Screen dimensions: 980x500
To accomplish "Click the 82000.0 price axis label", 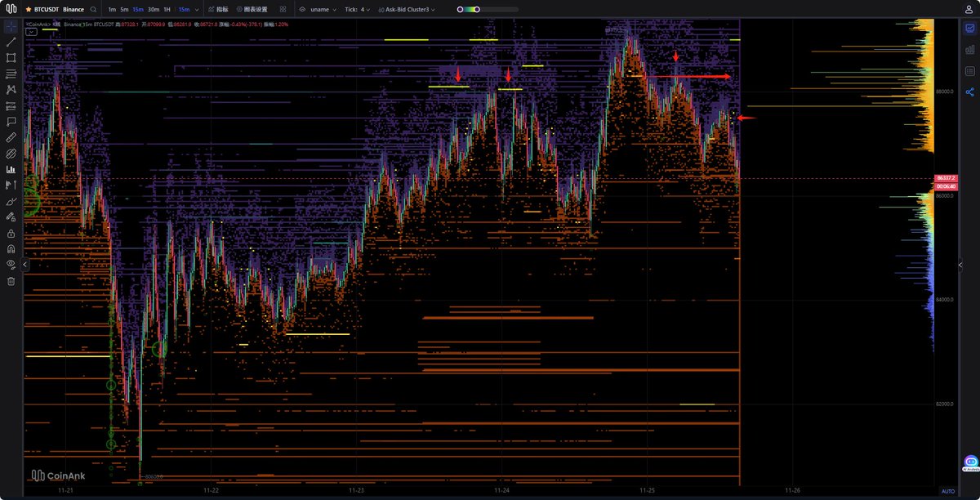I will point(945,404).
